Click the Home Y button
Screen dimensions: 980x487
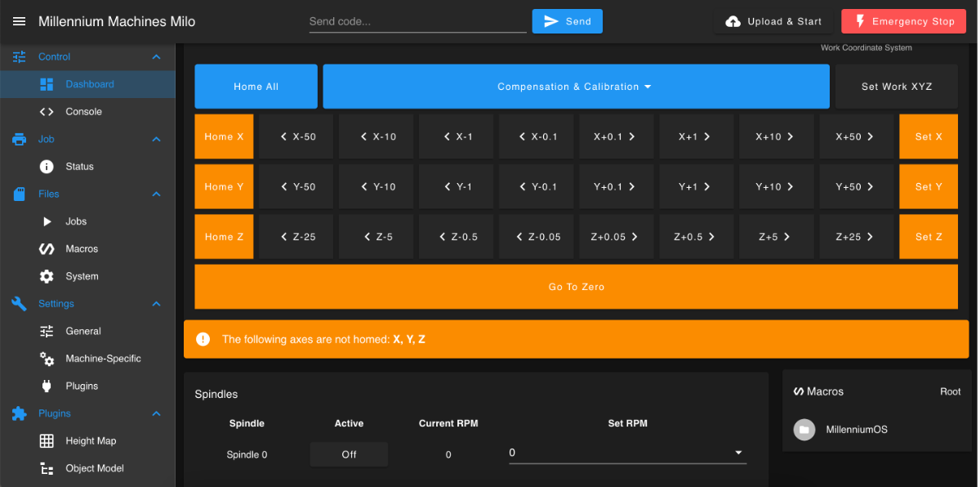tap(224, 187)
